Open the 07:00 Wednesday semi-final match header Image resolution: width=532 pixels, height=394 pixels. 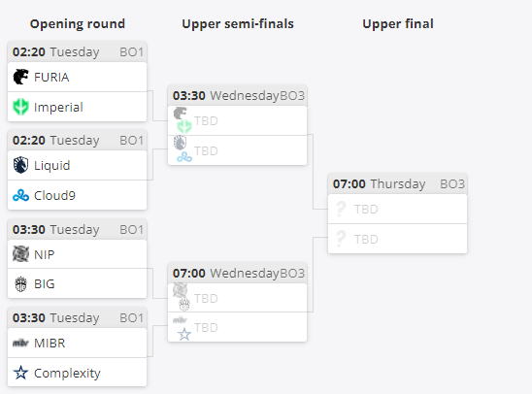pyautogui.click(x=238, y=273)
